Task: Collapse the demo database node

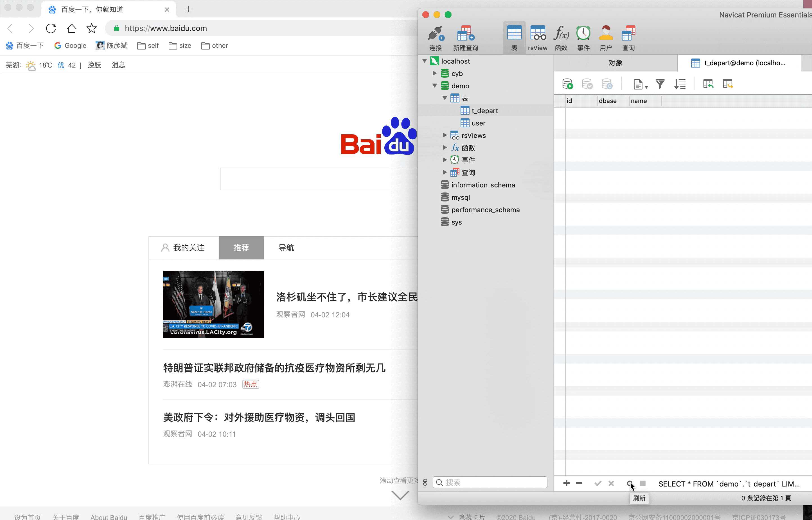Action: click(434, 86)
